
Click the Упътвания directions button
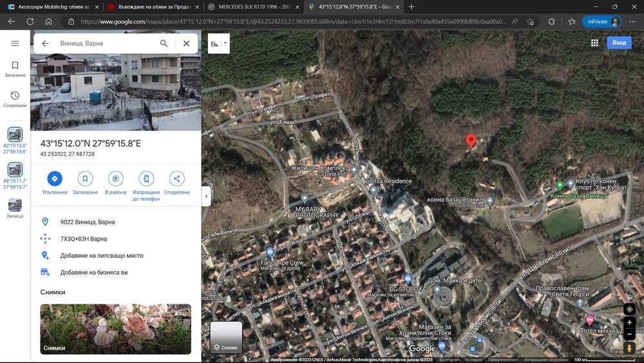click(55, 183)
